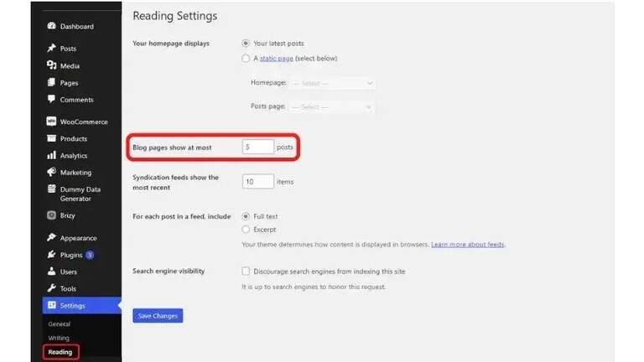The height and width of the screenshot is (362, 644).
Task: Click the Plugins plug icon
Action: [x=51, y=255]
